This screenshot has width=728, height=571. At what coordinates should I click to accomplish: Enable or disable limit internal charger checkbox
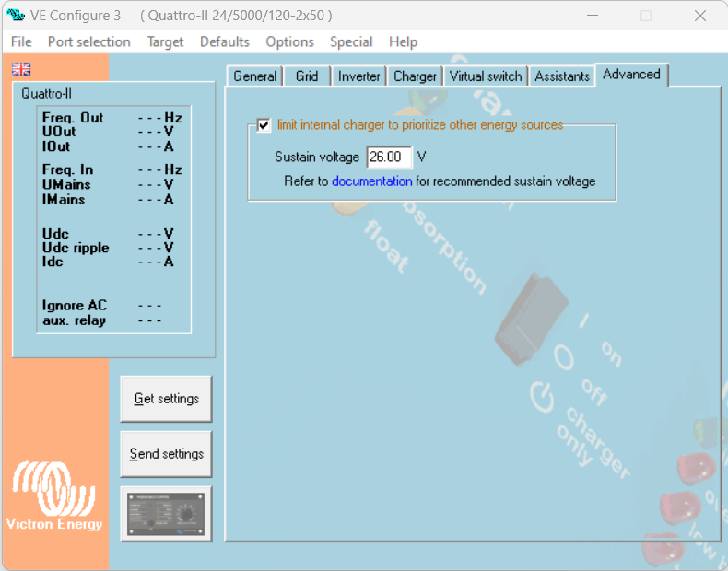click(264, 125)
